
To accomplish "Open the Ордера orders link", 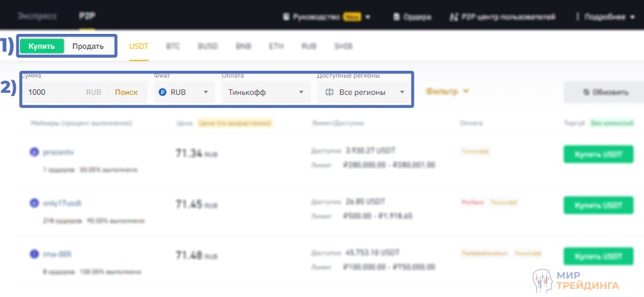I will point(413,17).
